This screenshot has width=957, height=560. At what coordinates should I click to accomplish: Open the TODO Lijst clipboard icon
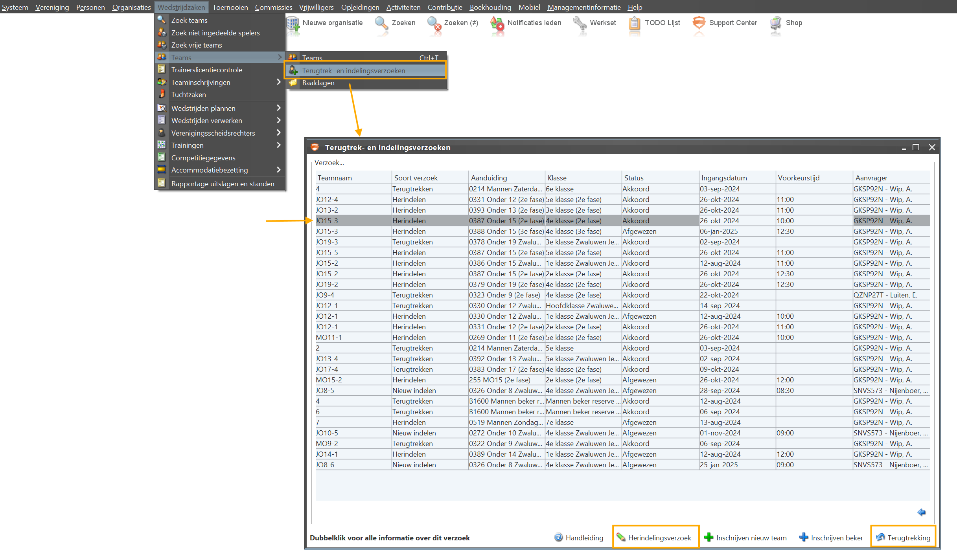634,23
